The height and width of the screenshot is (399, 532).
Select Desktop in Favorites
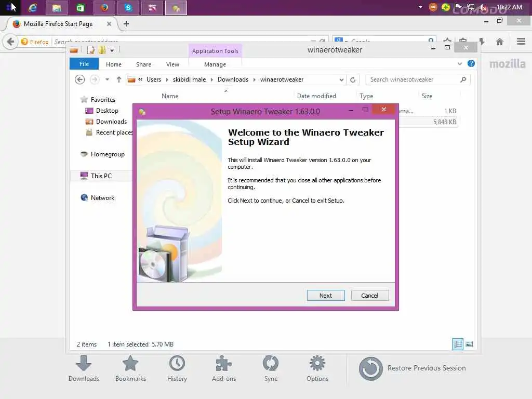point(107,111)
